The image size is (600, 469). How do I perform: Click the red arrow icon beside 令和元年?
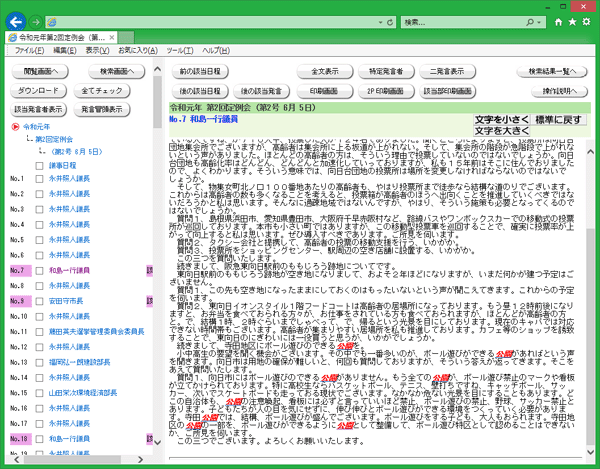point(15,127)
